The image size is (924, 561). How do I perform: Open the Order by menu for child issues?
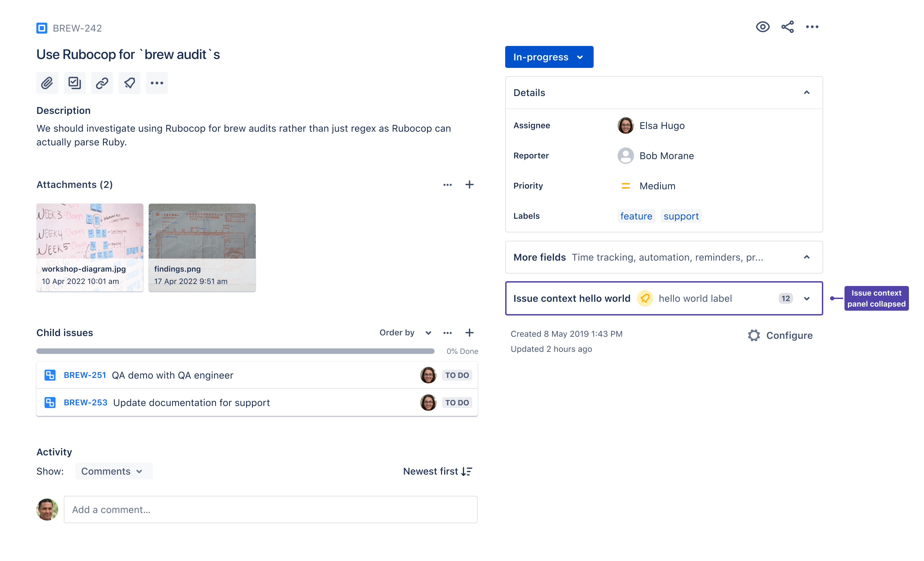click(405, 333)
